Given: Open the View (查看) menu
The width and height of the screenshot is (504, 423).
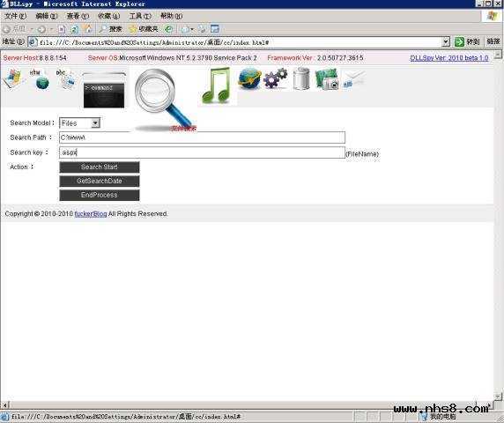Looking at the screenshot, I should tap(78, 16).
